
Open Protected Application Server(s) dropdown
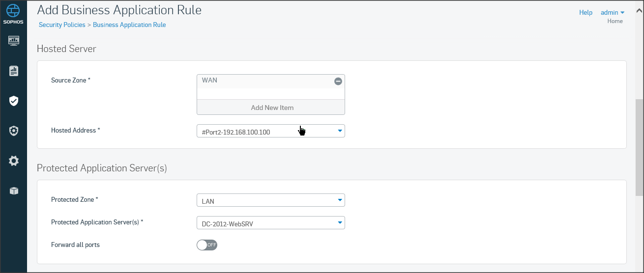pyautogui.click(x=270, y=223)
